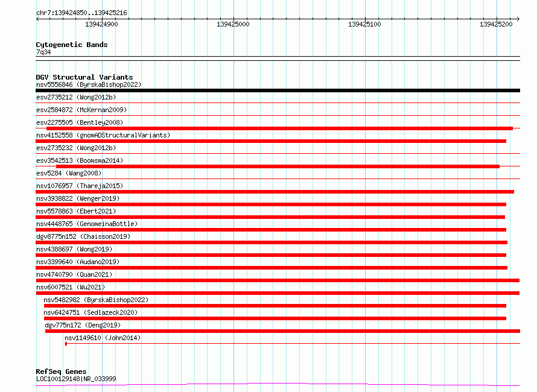This screenshot has width=537, height=392.
Task: Click the red bar under esv3542513 (Boomsma2014)
Action: (x=278, y=166)
